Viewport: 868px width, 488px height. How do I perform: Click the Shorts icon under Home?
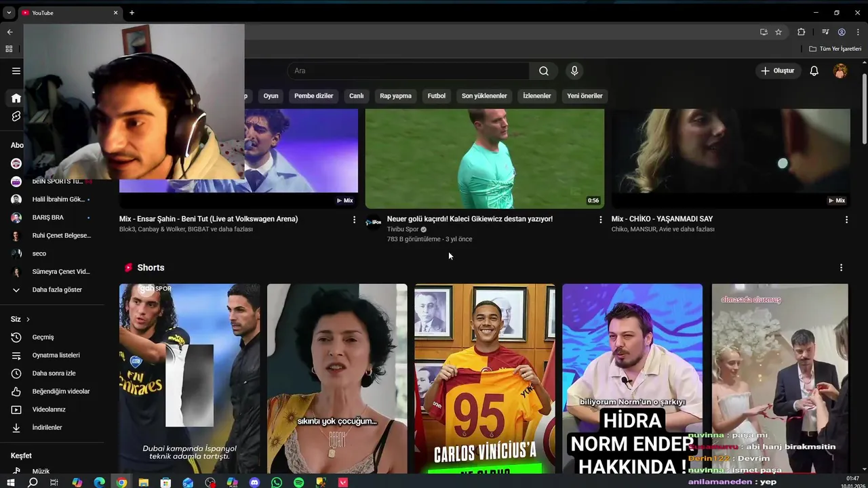click(16, 117)
